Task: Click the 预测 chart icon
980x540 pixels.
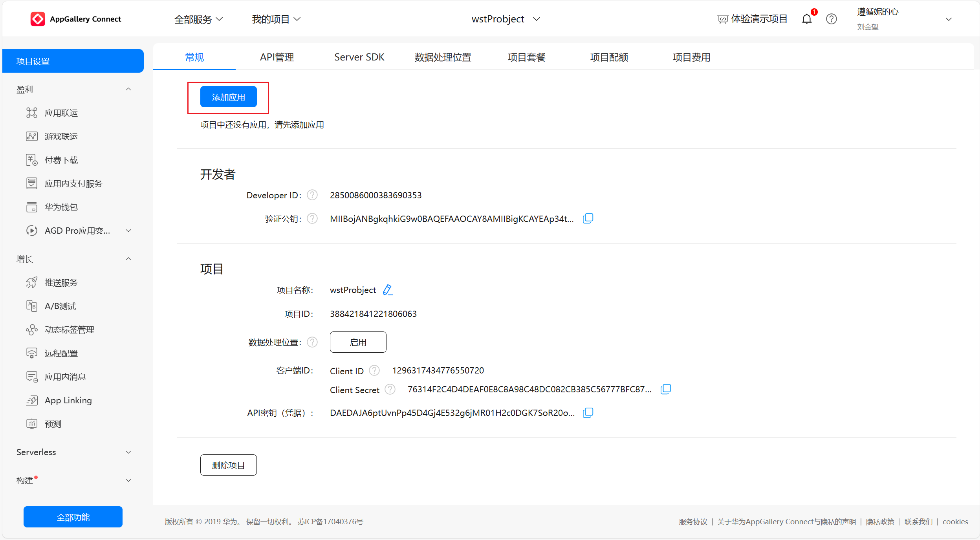Action: 32,424
